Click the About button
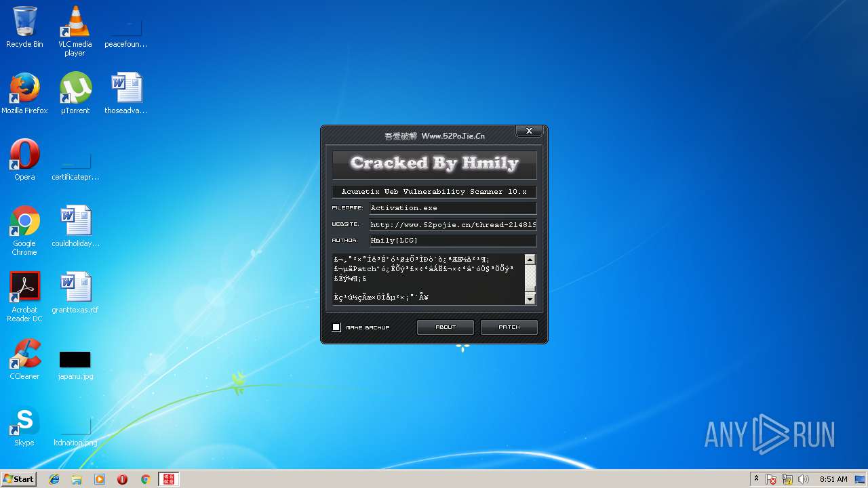The height and width of the screenshot is (488, 868). 446,327
